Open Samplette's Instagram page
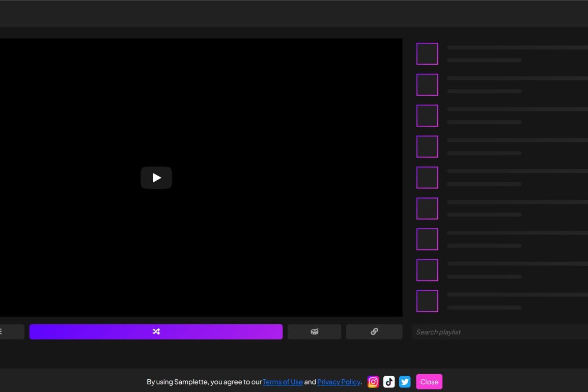The image size is (588, 392). tap(373, 382)
